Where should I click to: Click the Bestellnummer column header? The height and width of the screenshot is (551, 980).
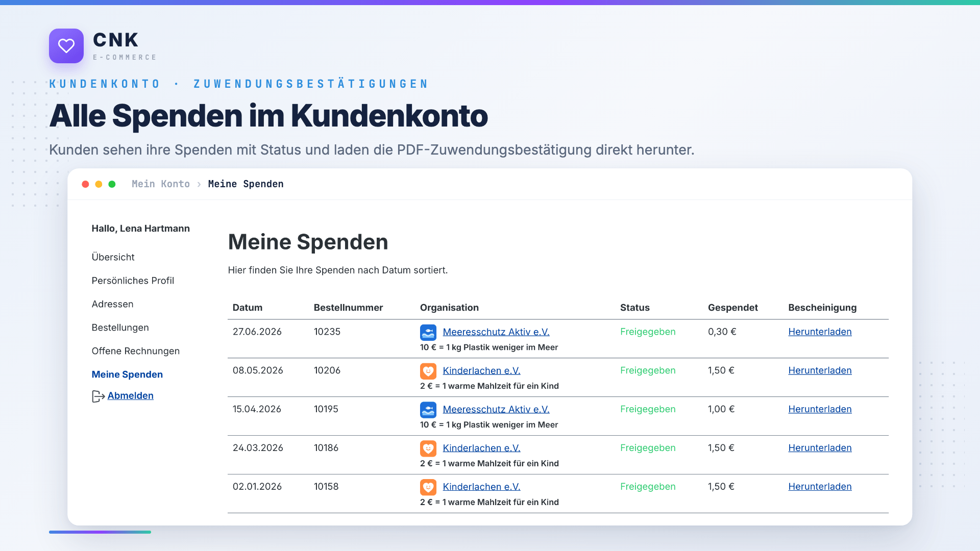[348, 308]
